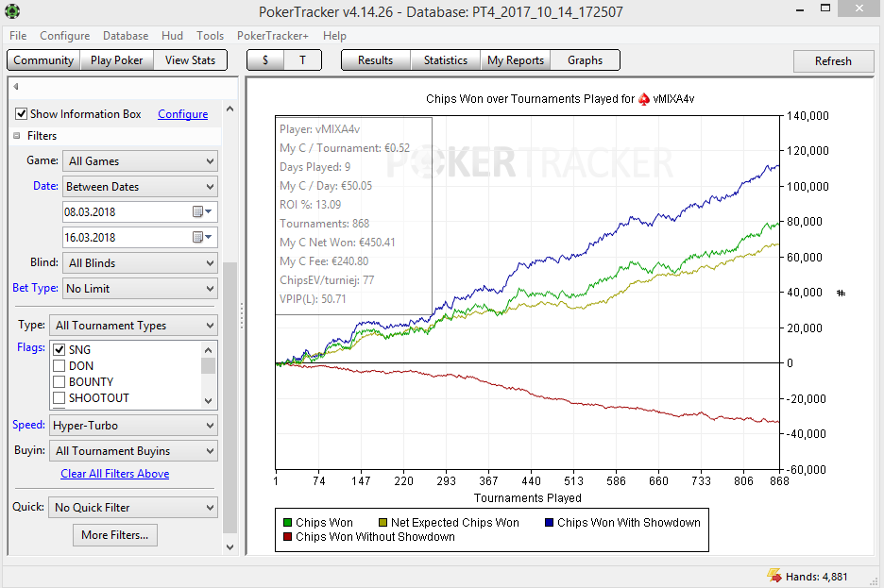Open the Date dropdown Between Dates
884x588 pixels.
pyautogui.click(x=140, y=187)
